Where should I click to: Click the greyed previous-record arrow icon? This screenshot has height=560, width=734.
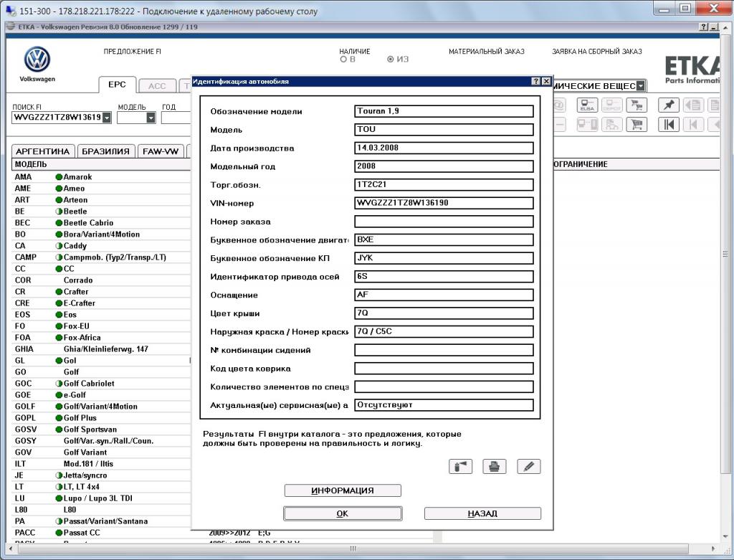click(x=693, y=124)
